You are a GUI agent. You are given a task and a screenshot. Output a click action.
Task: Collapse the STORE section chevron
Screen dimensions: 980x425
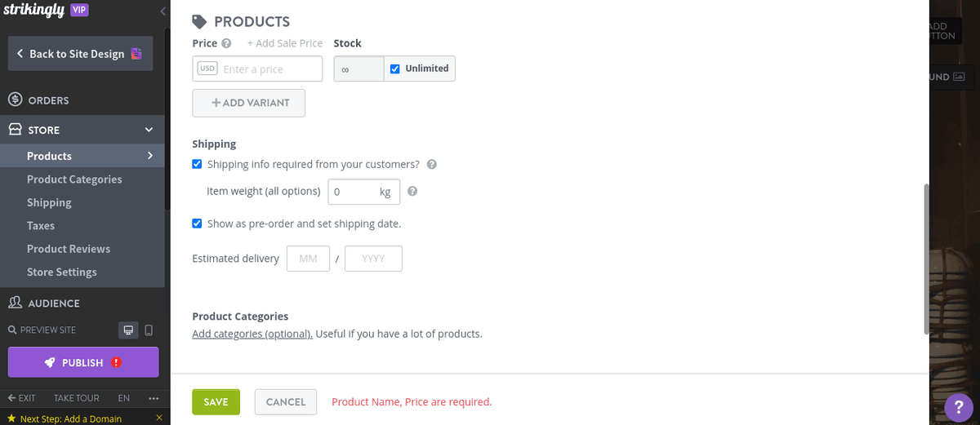coord(149,130)
